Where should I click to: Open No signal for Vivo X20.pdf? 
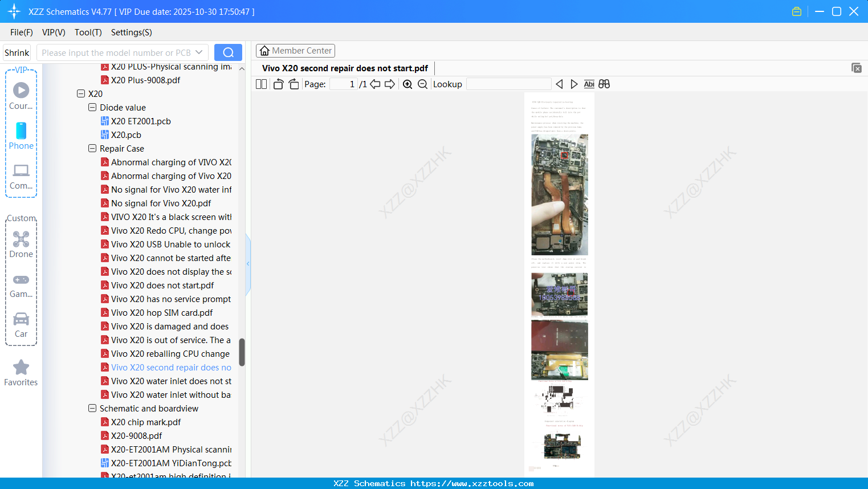pos(161,203)
